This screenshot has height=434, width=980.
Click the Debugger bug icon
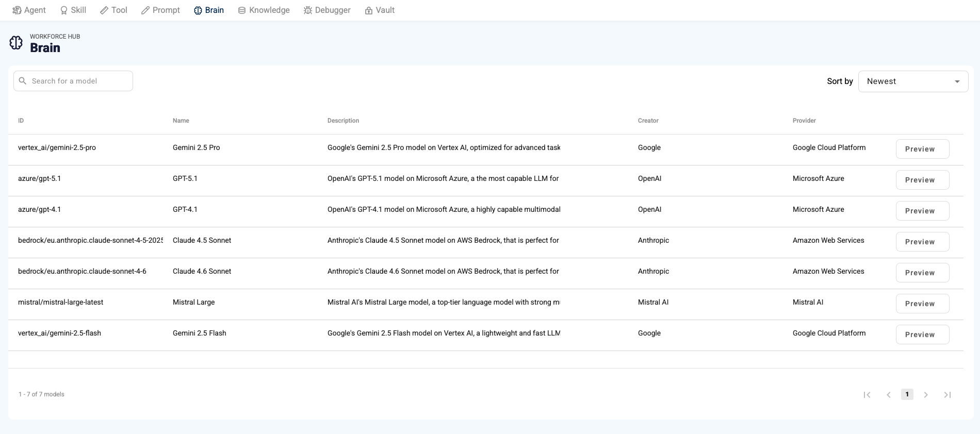[x=308, y=10]
